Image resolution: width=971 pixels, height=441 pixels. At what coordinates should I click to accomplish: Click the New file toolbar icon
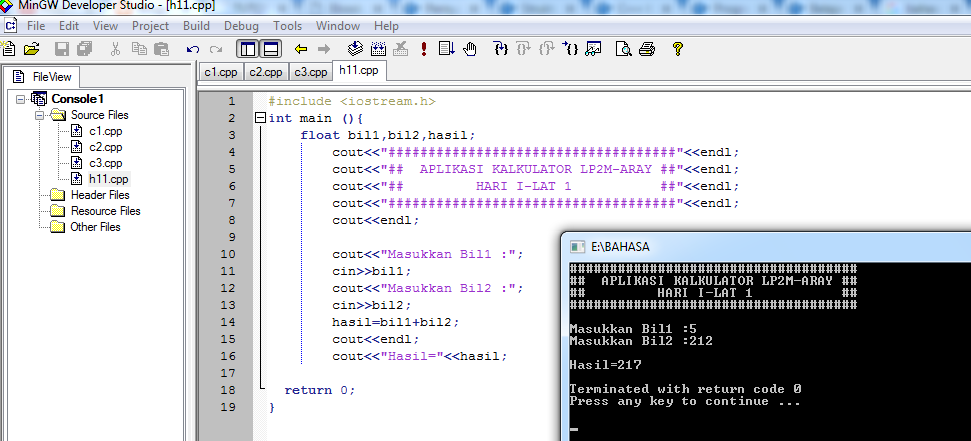coord(8,49)
